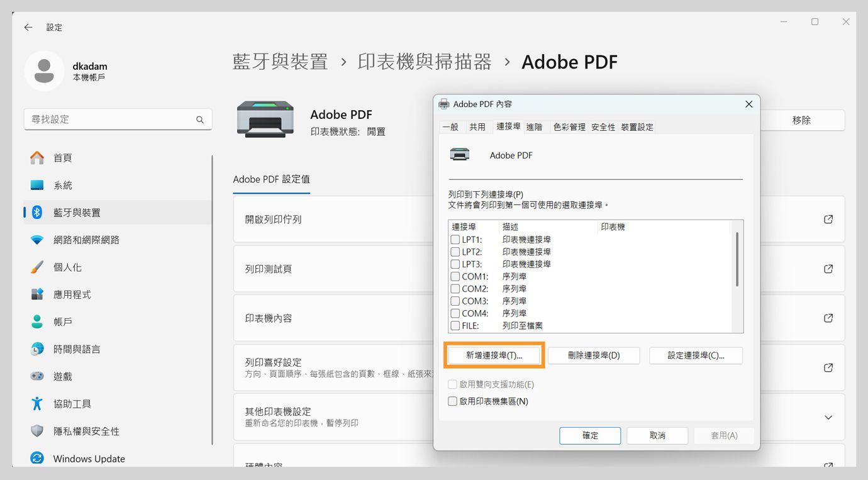
Task: Check the COM1 serial port checkbox
Action: click(x=455, y=276)
